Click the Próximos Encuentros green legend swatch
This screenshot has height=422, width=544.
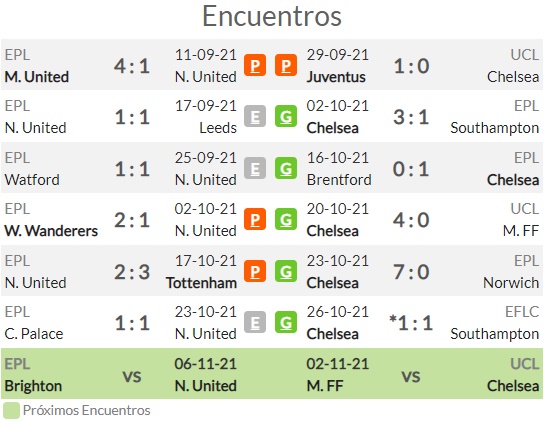point(11,410)
